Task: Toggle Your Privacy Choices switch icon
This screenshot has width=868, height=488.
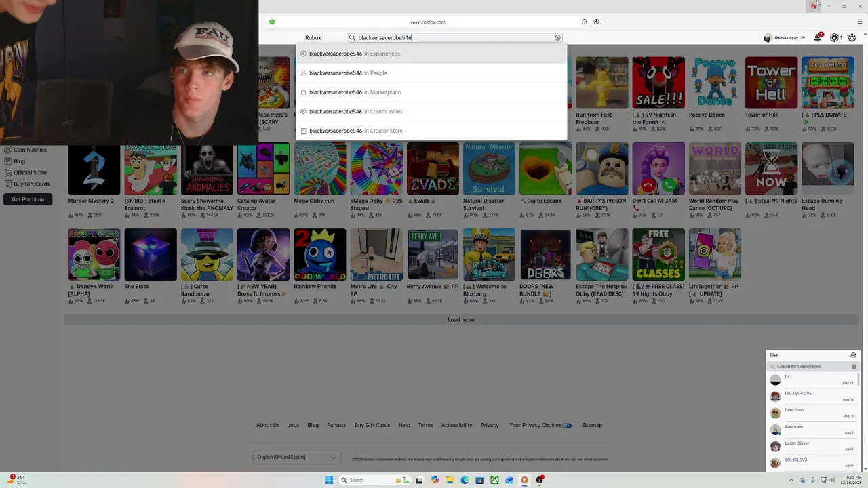Action: (567, 426)
